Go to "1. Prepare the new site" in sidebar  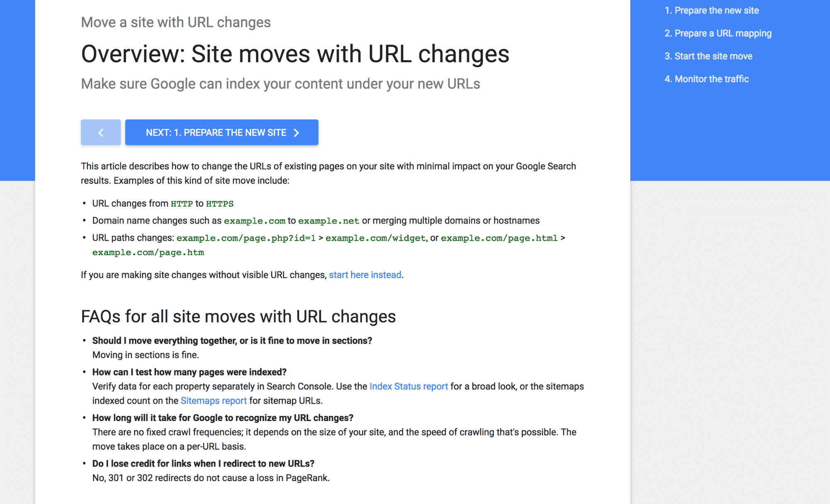pyautogui.click(x=712, y=10)
